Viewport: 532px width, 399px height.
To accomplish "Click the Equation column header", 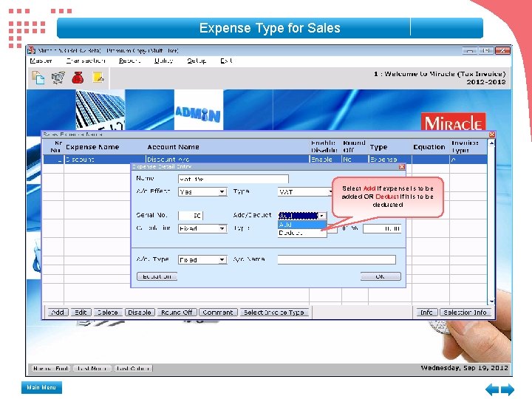I will [429, 147].
